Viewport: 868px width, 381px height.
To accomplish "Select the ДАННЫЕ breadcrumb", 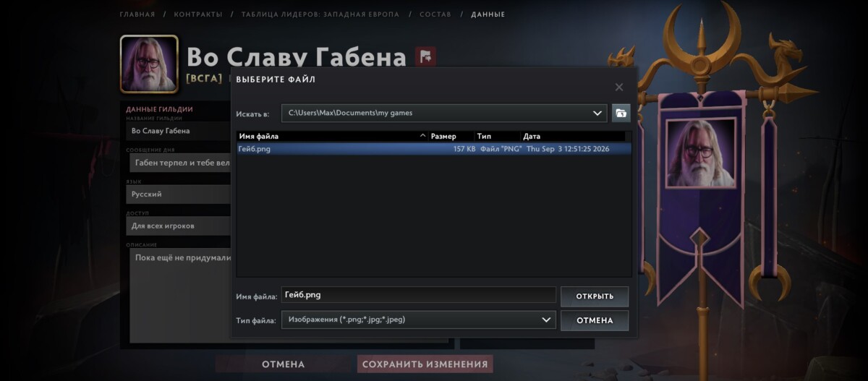I will (x=488, y=14).
